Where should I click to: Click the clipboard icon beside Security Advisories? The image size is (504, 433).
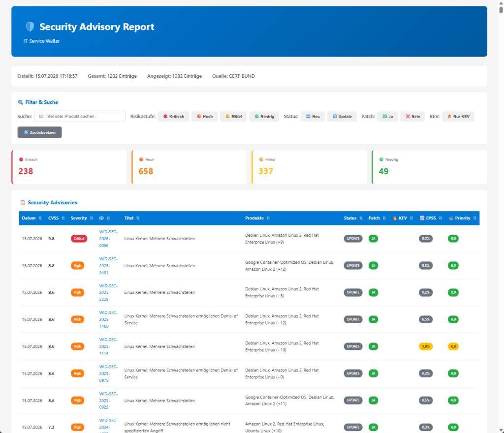point(23,202)
